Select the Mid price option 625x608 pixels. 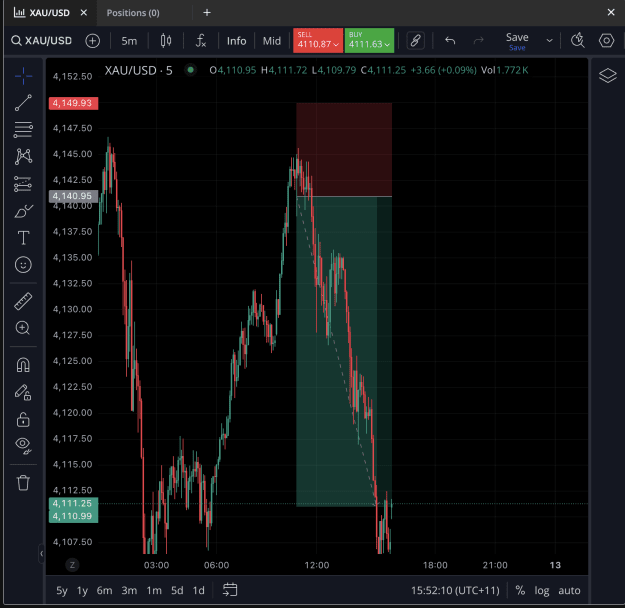click(271, 41)
